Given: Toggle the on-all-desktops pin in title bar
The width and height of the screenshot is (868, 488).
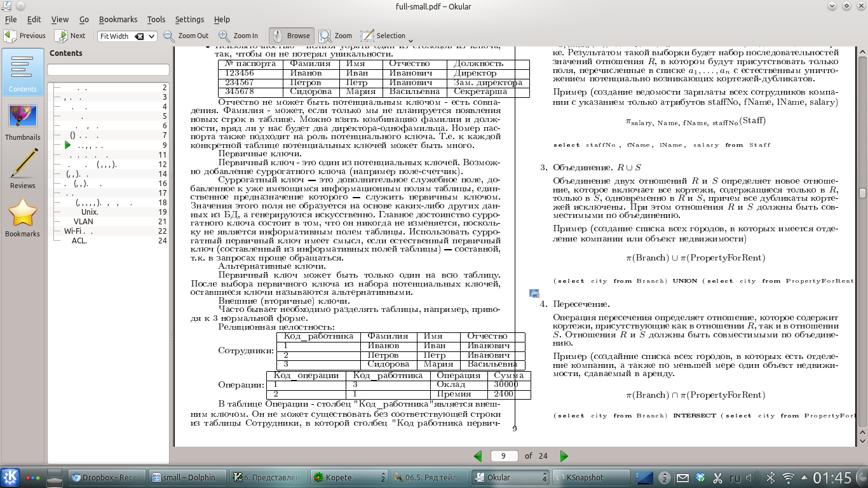Looking at the screenshot, I should [19, 6].
